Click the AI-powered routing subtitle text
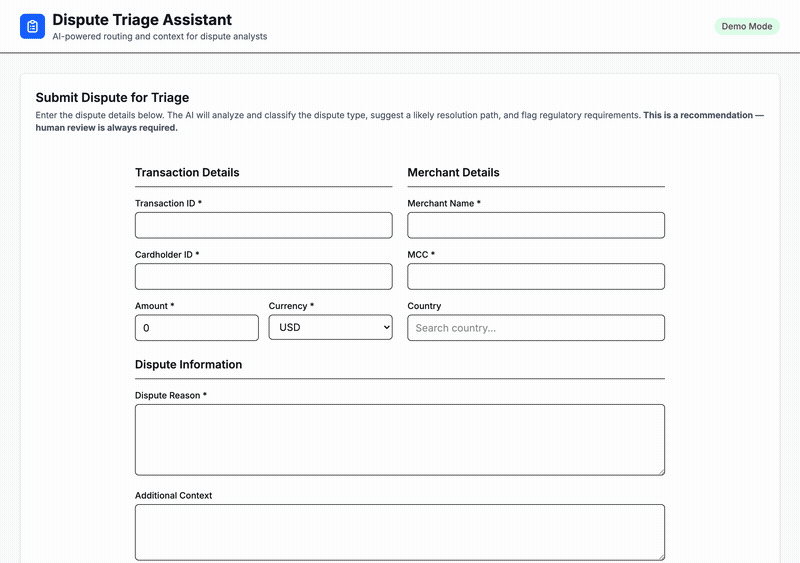800x563 pixels. pos(160,37)
